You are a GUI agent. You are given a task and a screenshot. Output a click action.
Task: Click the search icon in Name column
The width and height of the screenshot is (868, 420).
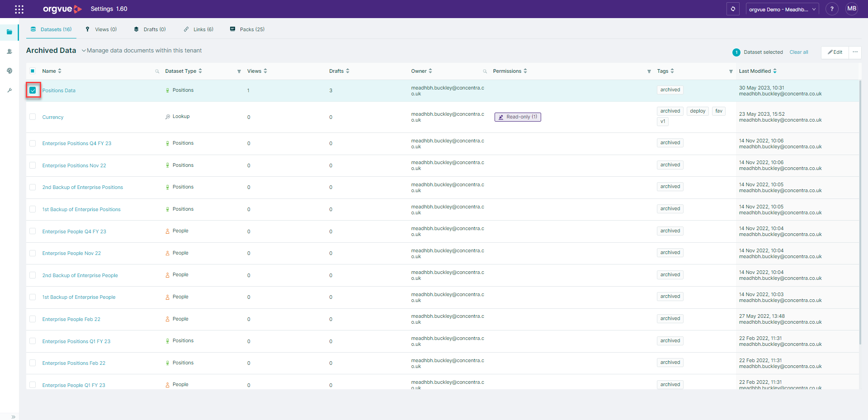157,71
